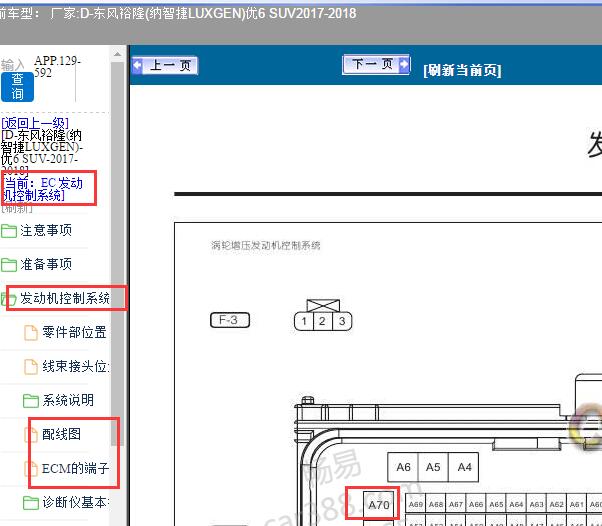The height and width of the screenshot is (526, 602).
Task: Click the A64 terminal cell
Action: [x=516, y=504]
